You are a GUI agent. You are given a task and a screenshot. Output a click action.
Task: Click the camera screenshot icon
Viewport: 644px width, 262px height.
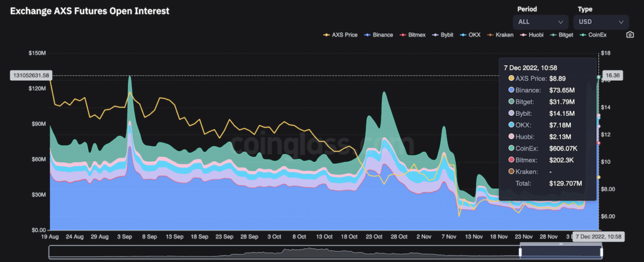click(x=630, y=35)
